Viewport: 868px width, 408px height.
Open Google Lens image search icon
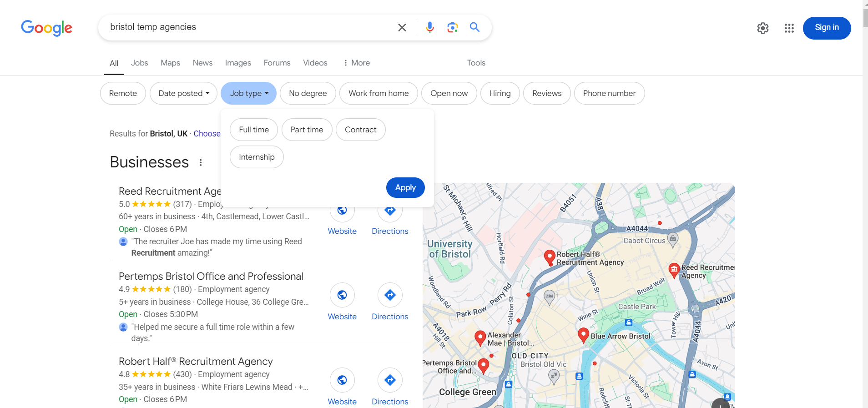(x=452, y=27)
